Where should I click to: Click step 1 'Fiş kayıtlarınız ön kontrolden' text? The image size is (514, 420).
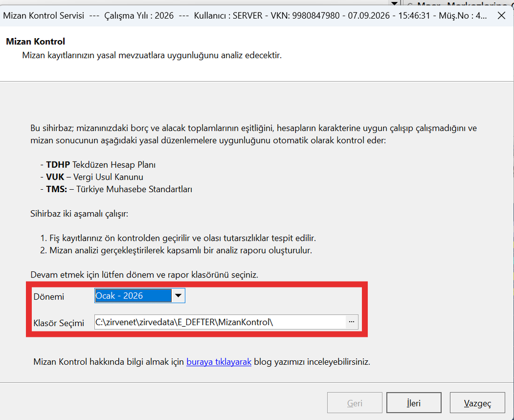178,238
